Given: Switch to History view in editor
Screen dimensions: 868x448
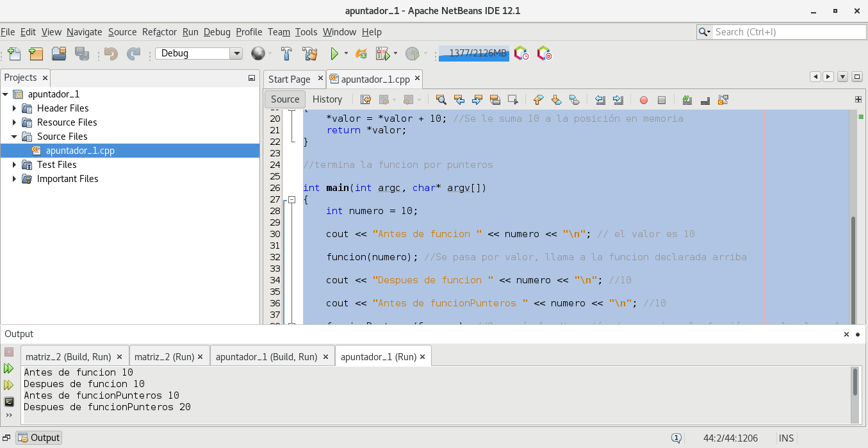Looking at the screenshot, I should [327, 99].
